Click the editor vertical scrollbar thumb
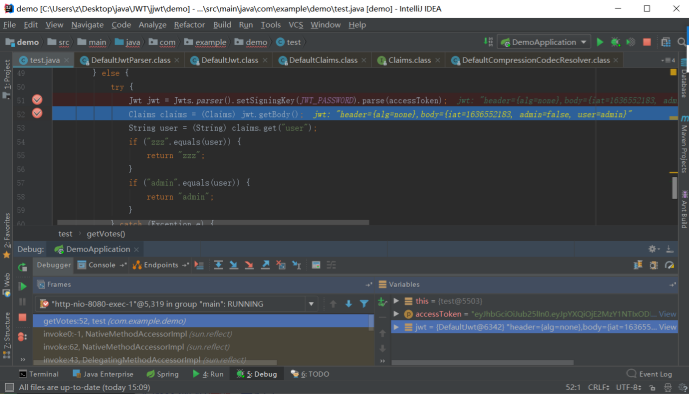 pyautogui.click(x=674, y=187)
